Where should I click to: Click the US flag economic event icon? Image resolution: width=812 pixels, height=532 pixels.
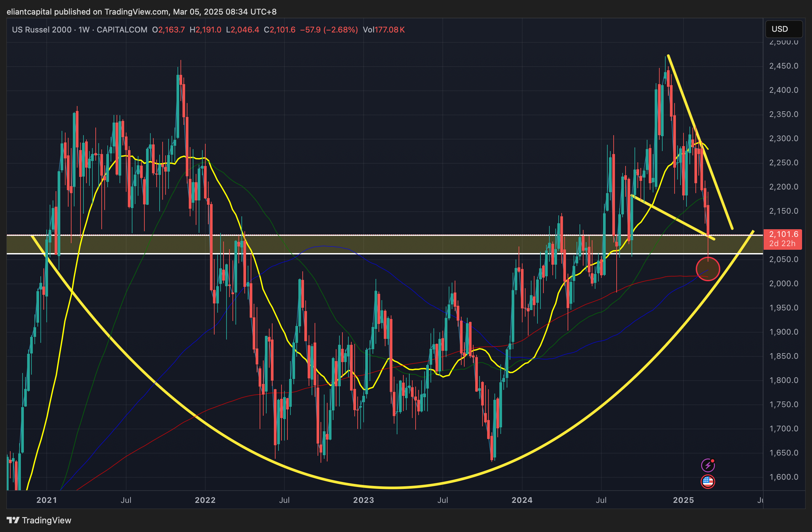708,482
